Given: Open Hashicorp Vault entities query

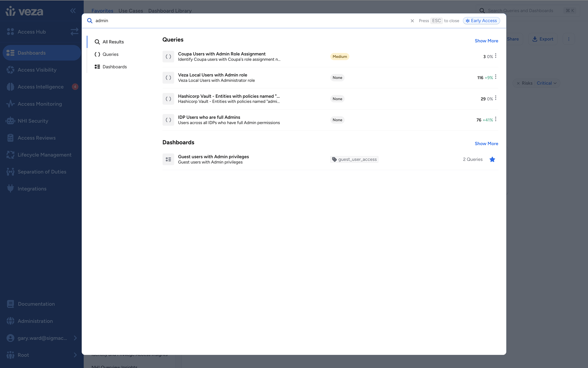Looking at the screenshot, I should 229,96.
